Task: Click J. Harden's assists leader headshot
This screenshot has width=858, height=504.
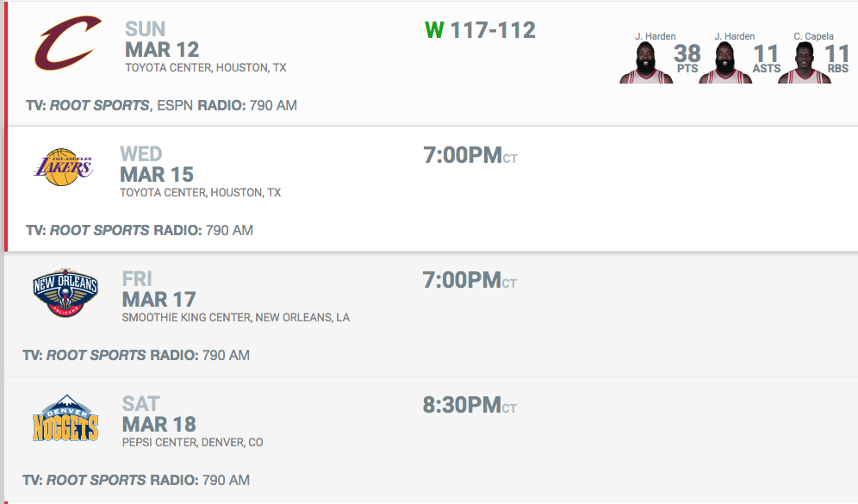Action: point(724,64)
